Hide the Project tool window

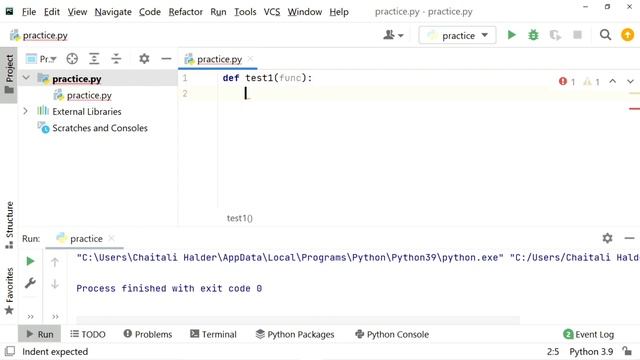(x=166, y=59)
